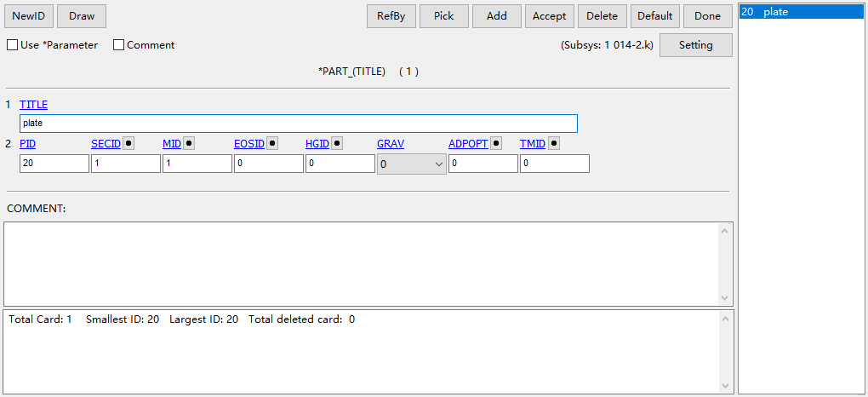Click the Pick button
This screenshot has height=397, width=868.
click(444, 16)
